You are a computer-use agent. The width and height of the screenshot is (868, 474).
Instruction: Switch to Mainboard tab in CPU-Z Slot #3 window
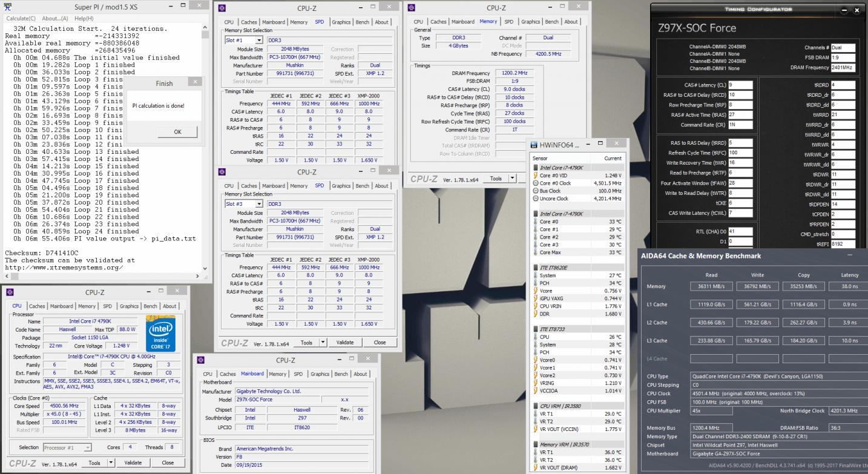tap(273, 186)
